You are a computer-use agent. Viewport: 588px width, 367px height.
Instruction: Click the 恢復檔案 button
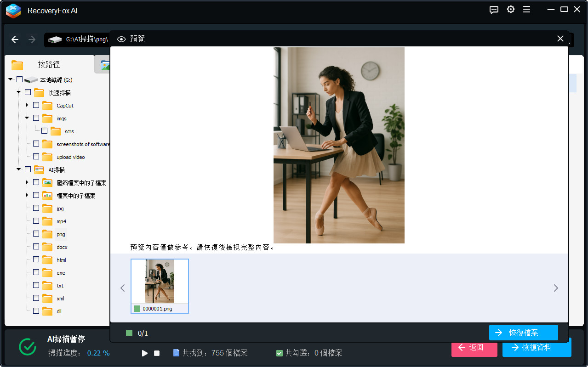523,333
